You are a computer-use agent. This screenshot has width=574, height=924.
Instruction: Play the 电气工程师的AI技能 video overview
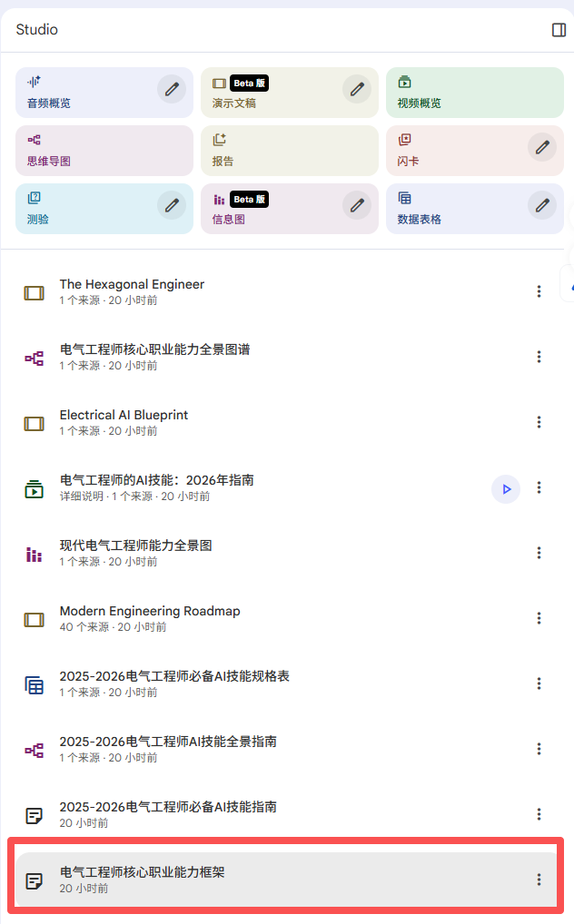click(x=506, y=489)
